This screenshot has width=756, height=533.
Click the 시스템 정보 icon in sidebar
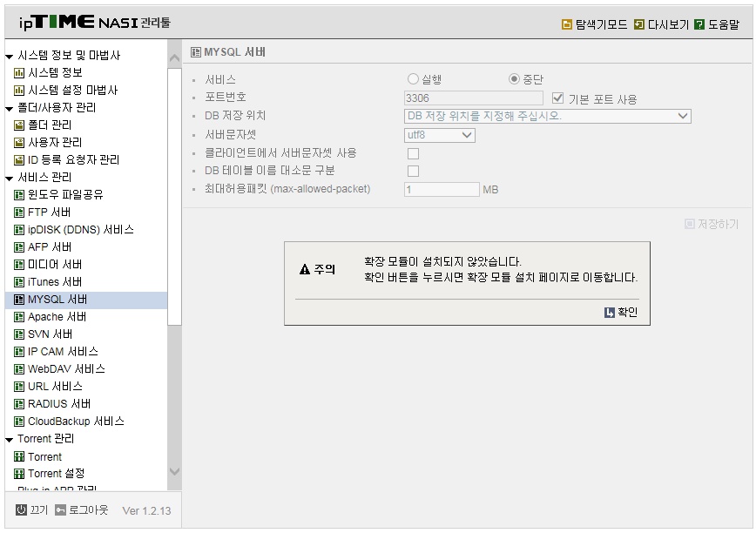coord(19,73)
